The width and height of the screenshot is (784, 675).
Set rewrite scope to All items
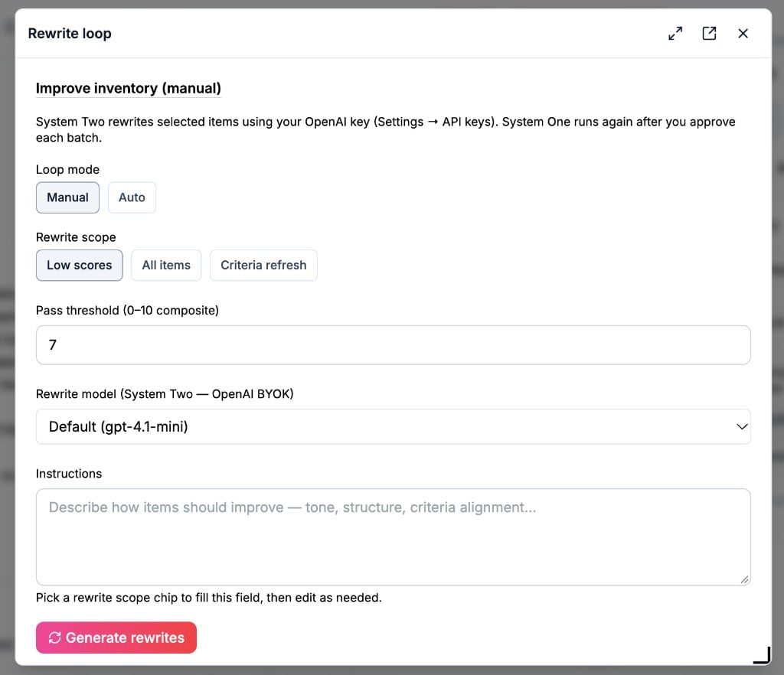(x=166, y=266)
